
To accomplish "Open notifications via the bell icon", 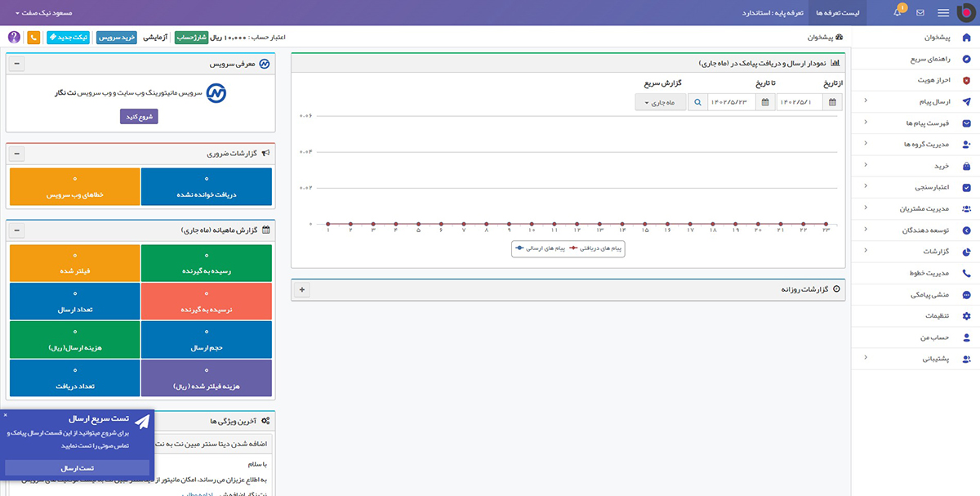I will (x=898, y=13).
